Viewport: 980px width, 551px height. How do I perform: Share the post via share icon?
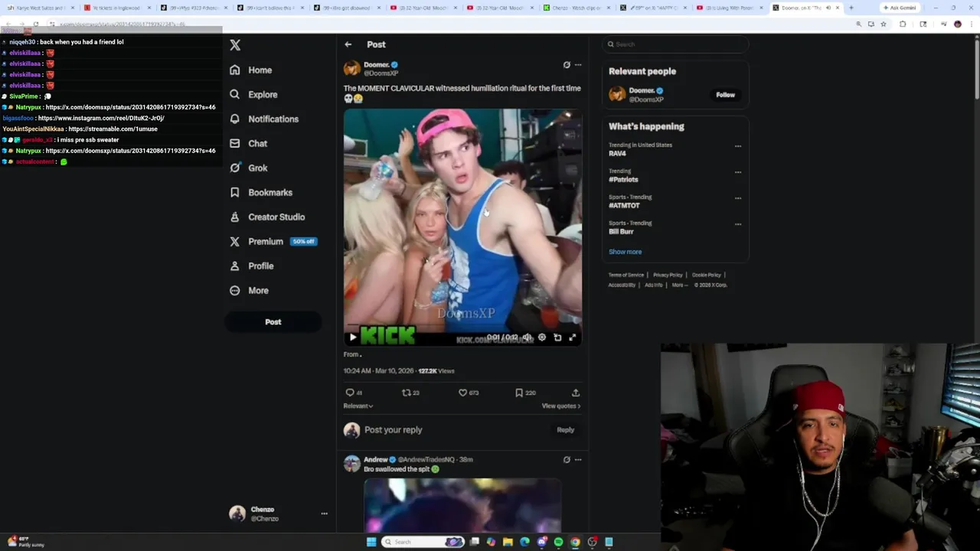pos(576,393)
